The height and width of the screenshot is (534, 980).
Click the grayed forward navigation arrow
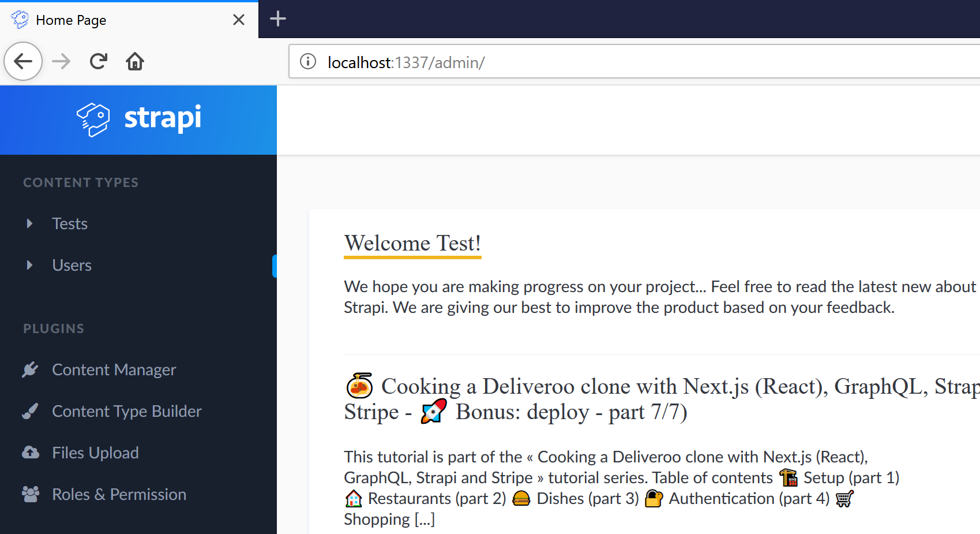(61, 61)
